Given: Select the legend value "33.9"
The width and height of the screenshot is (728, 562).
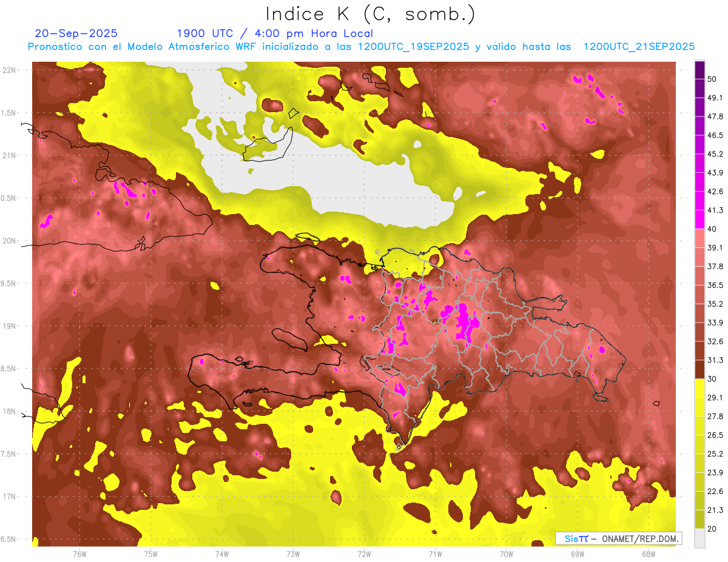Looking at the screenshot, I should coord(715,323).
